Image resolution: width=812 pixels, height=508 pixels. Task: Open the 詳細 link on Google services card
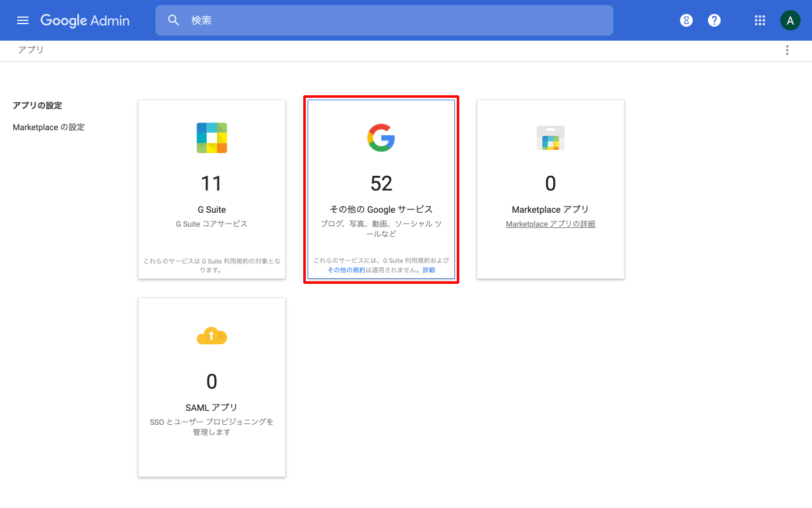coord(429,270)
